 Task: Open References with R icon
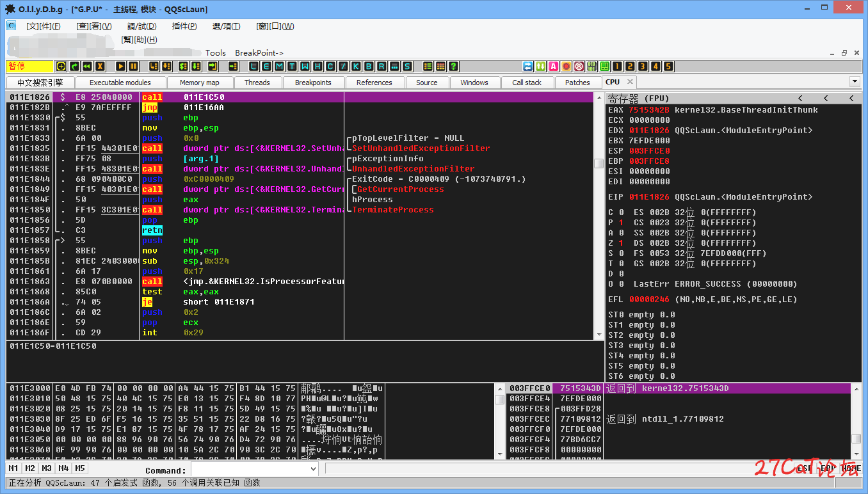coord(382,67)
